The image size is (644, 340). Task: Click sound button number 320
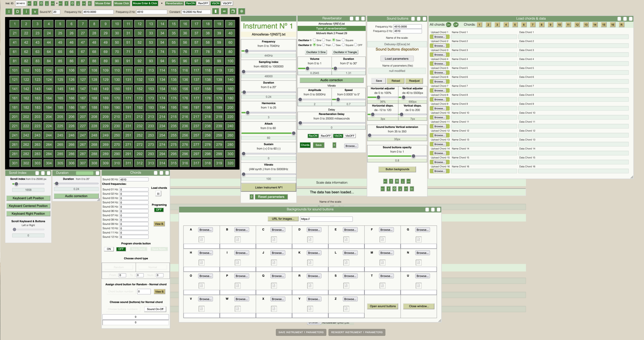(230, 163)
